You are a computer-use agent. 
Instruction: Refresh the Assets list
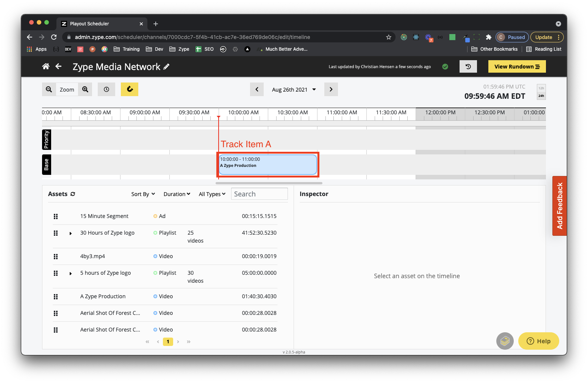pos(73,194)
